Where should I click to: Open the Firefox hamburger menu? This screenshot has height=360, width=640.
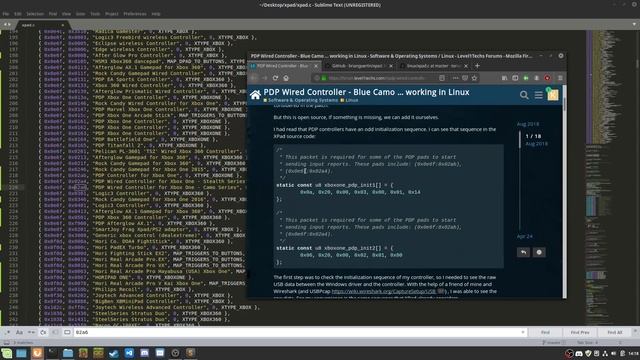(x=560, y=78)
